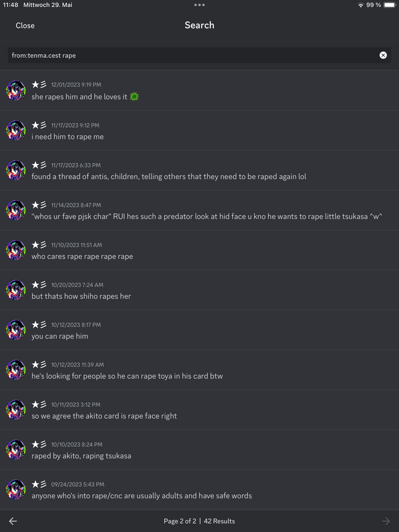Select the avatar on the 09/24/2023 5:43 PM message
The image size is (399, 532).
(x=16, y=490)
